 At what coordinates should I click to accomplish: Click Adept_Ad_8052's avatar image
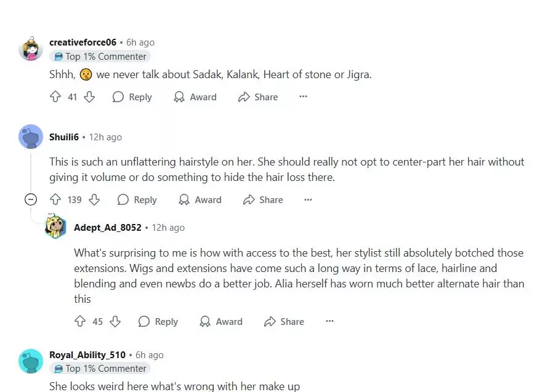click(x=55, y=228)
